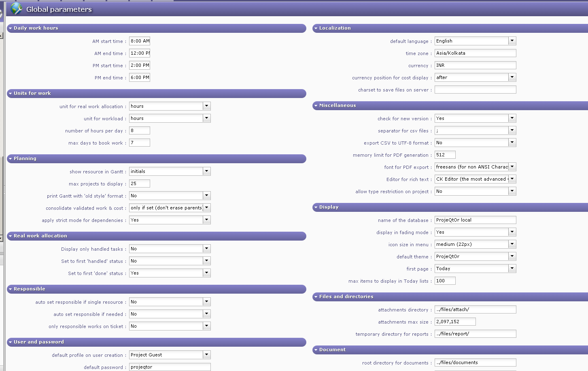Open unit for real work allocation dropdown

tap(206, 106)
